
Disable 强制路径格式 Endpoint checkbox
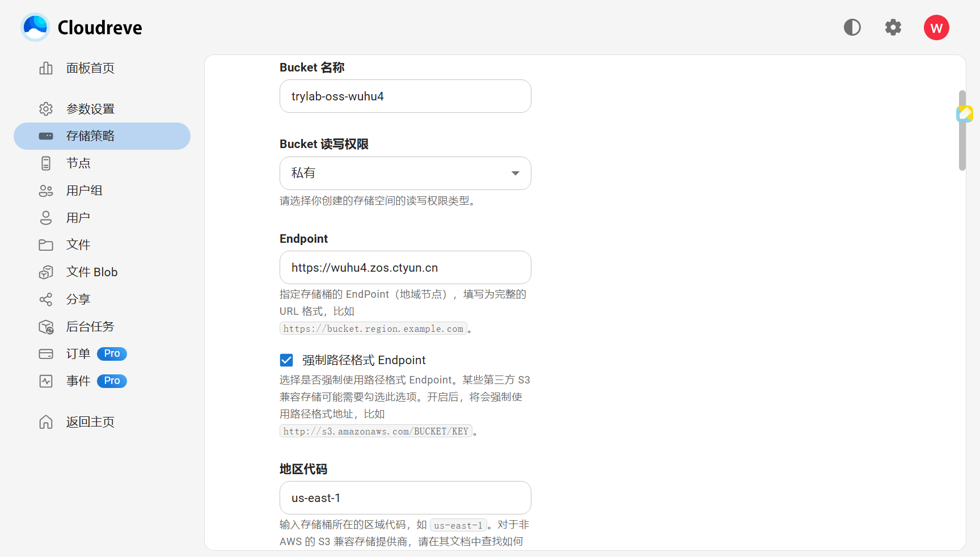[x=286, y=360]
